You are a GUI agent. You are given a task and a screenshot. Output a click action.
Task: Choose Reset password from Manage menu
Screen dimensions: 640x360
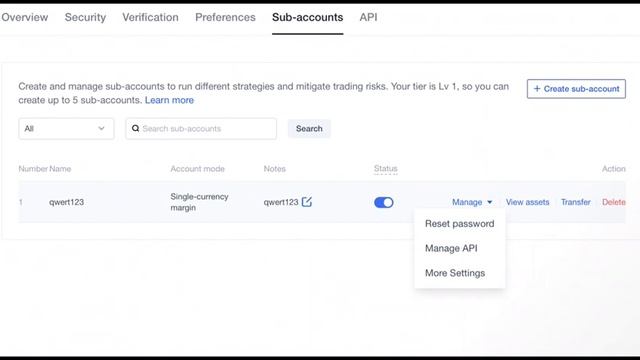pos(460,224)
